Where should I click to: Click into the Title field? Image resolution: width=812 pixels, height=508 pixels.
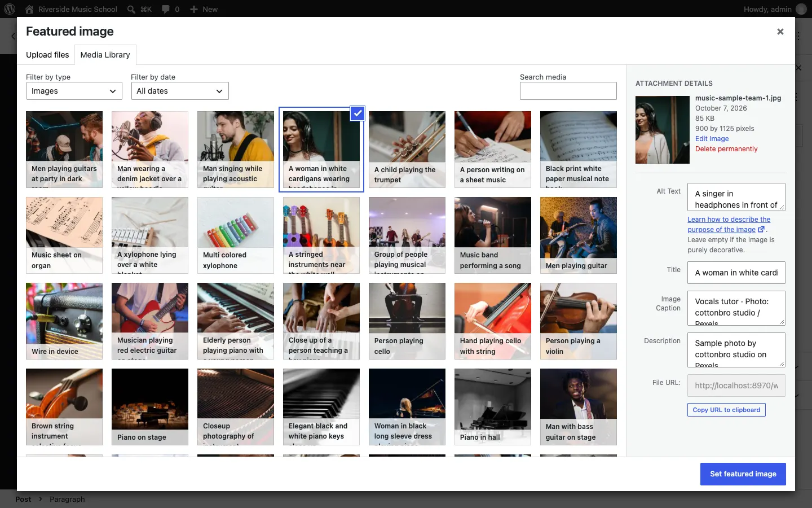click(736, 273)
